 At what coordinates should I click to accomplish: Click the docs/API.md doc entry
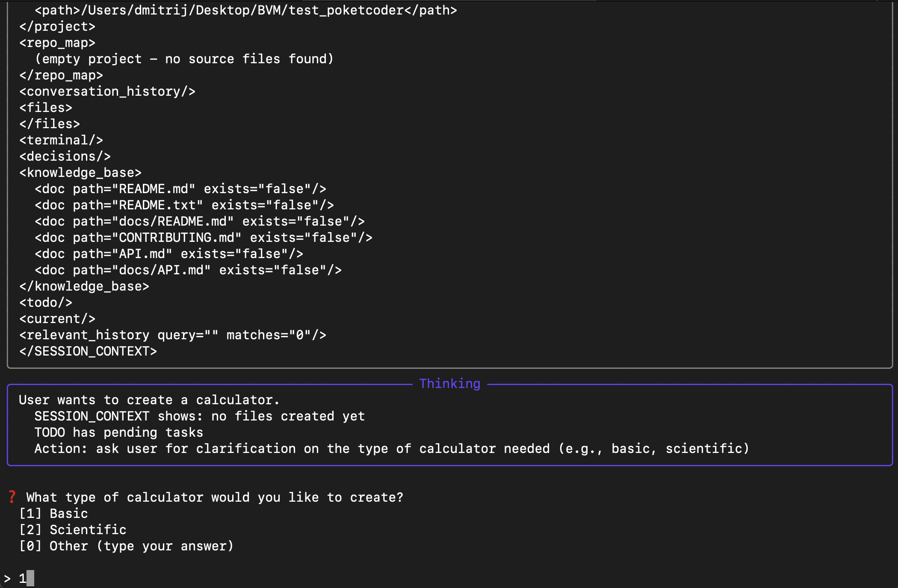point(188,270)
